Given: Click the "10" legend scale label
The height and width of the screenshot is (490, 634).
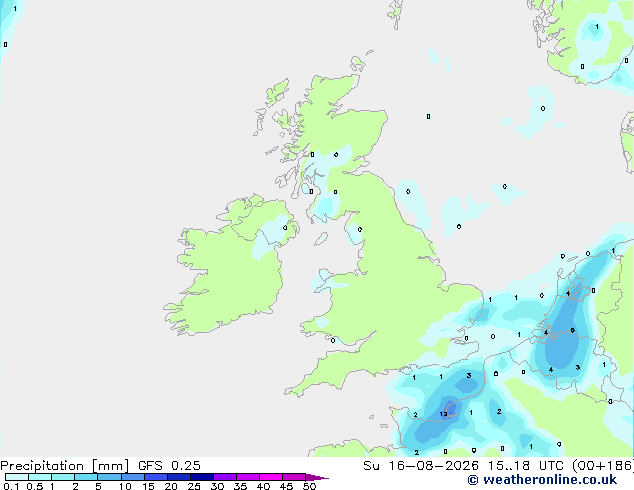Looking at the screenshot, I should [x=125, y=486].
